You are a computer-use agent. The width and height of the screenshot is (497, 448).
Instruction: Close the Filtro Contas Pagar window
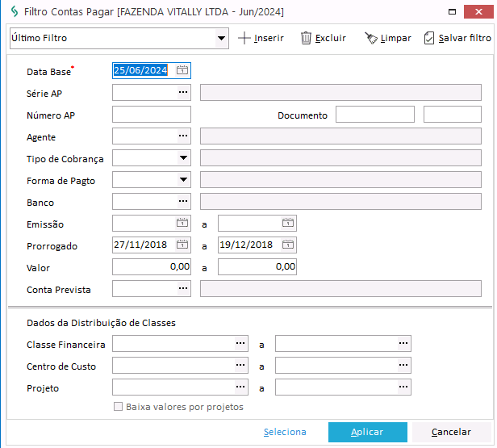478,12
